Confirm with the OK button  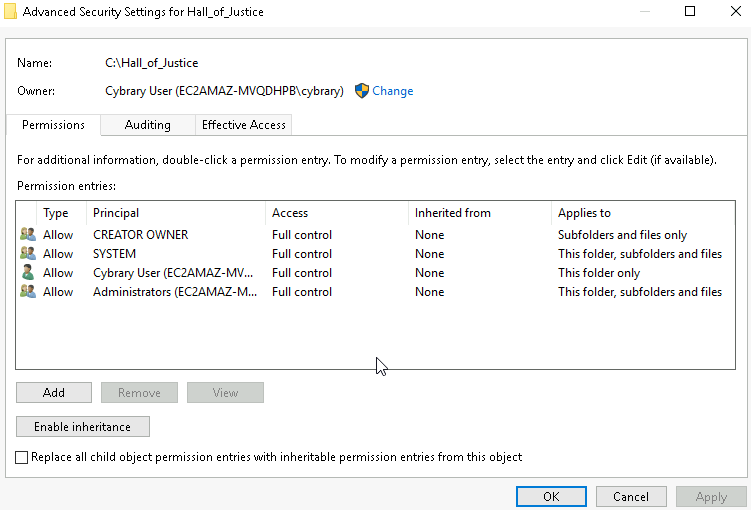pyautogui.click(x=551, y=496)
